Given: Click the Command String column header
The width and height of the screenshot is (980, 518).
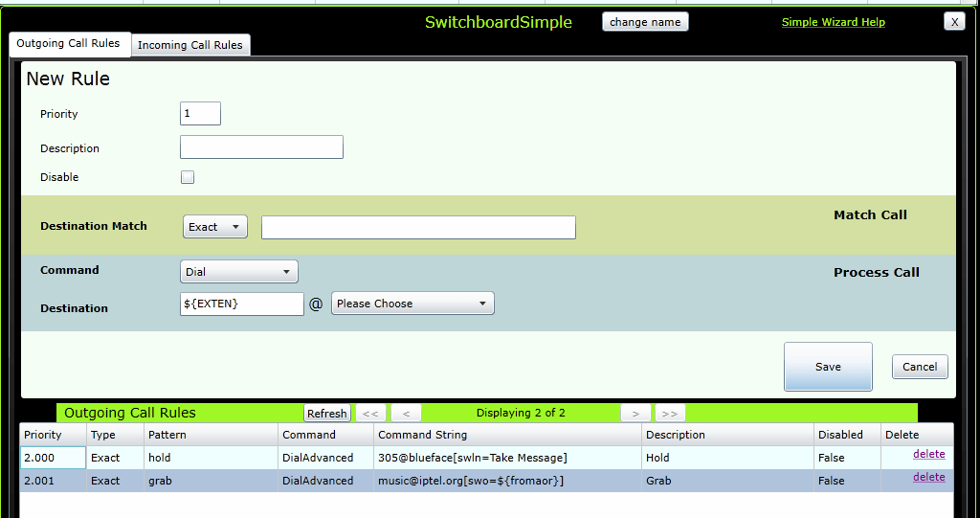Looking at the screenshot, I should 507,434.
